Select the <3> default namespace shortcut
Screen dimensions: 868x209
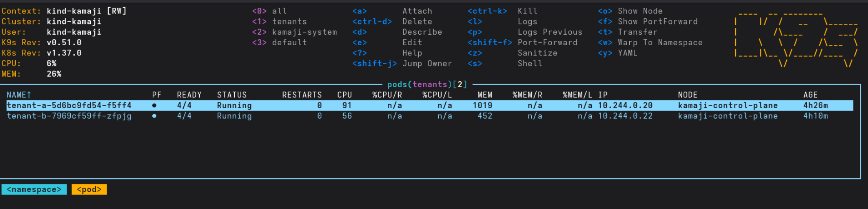[279, 43]
